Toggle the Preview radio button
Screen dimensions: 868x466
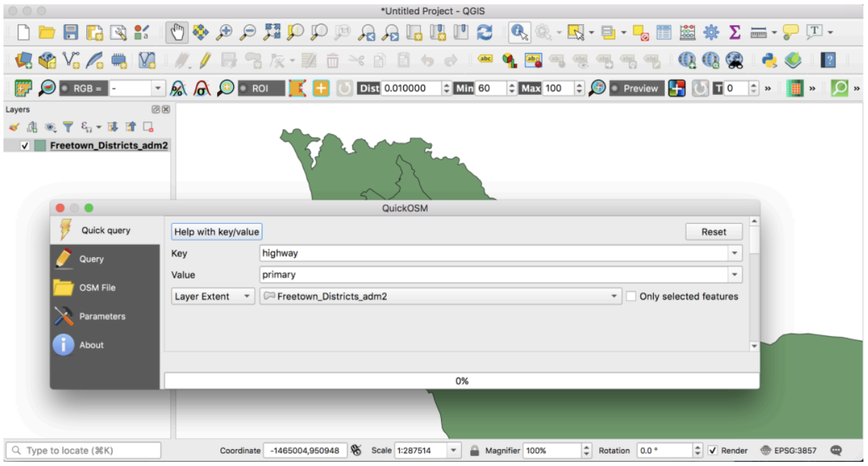pyautogui.click(x=615, y=89)
